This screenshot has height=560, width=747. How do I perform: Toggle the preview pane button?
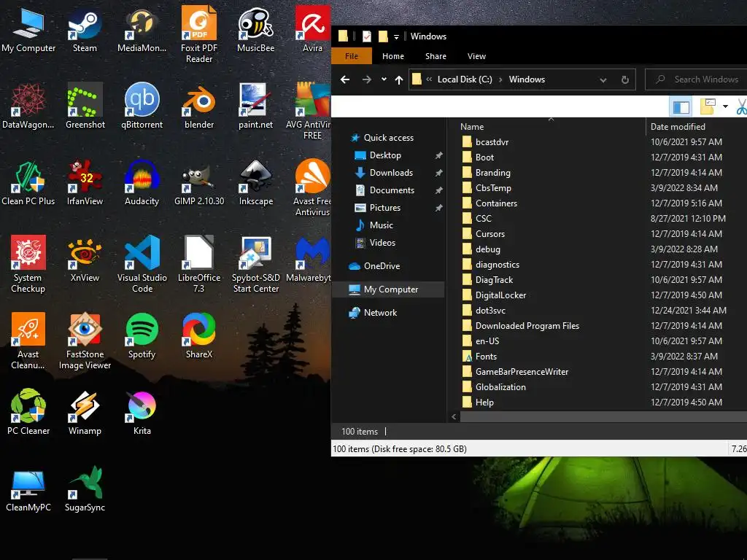(681, 107)
